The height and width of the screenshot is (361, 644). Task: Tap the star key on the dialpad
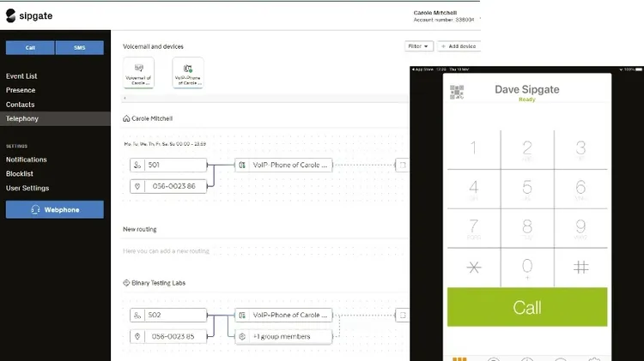click(x=473, y=268)
